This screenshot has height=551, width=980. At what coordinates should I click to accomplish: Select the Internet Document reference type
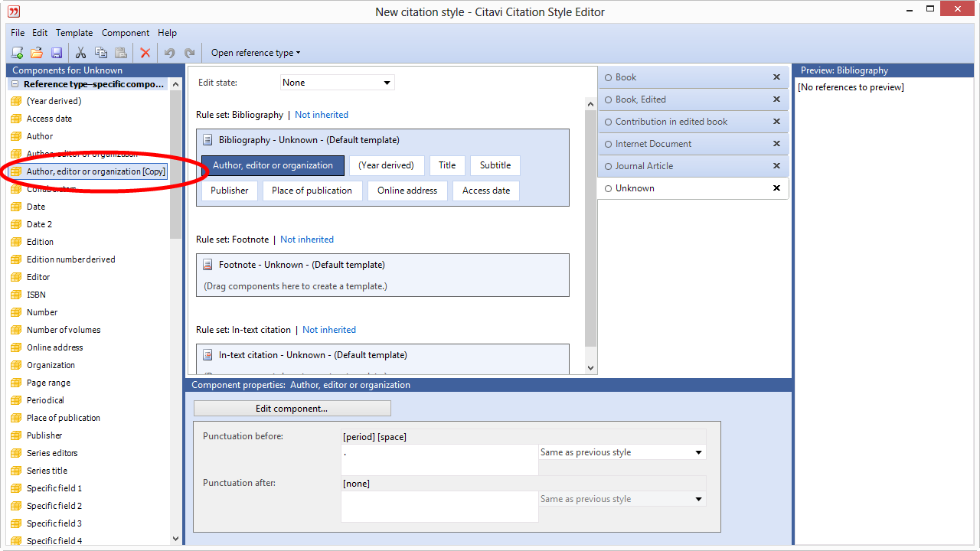pyautogui.click(x=694, y=144)
